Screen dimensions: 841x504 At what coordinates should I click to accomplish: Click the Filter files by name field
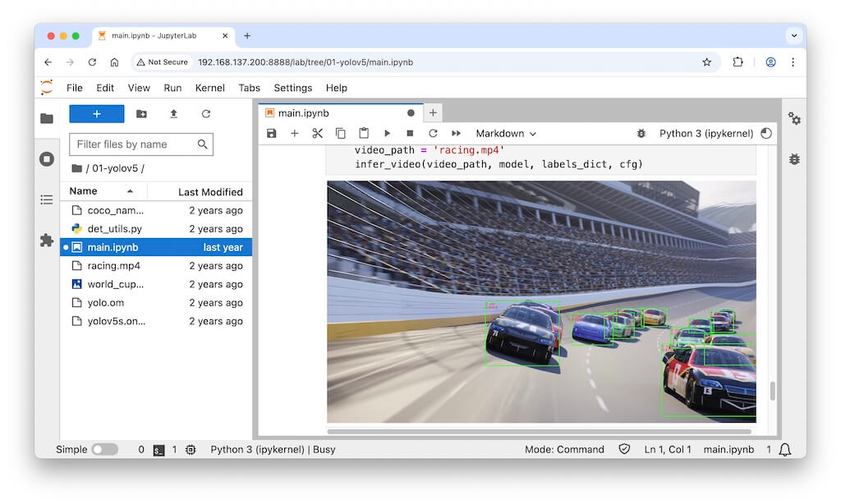134,144
